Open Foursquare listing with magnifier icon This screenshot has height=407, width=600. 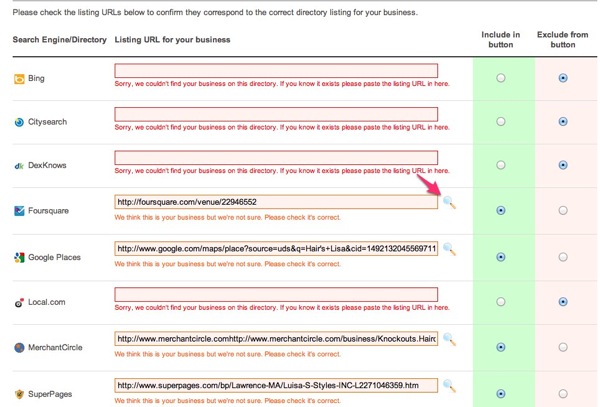449,202
